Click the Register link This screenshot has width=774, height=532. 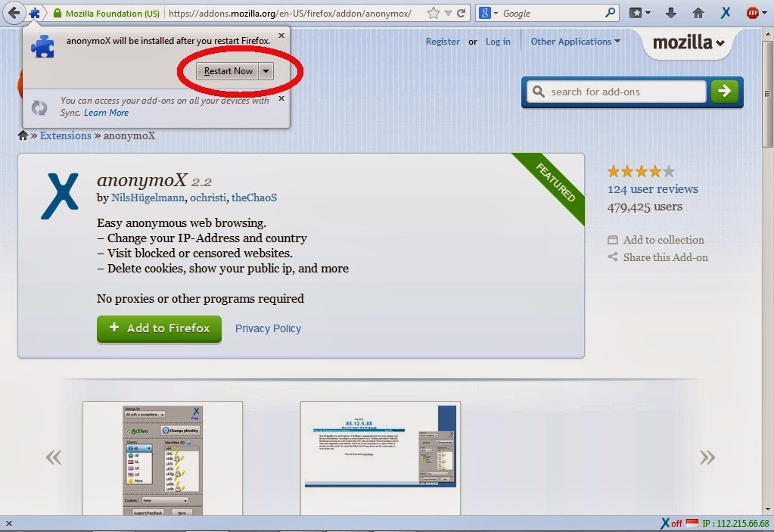[443, 42]
